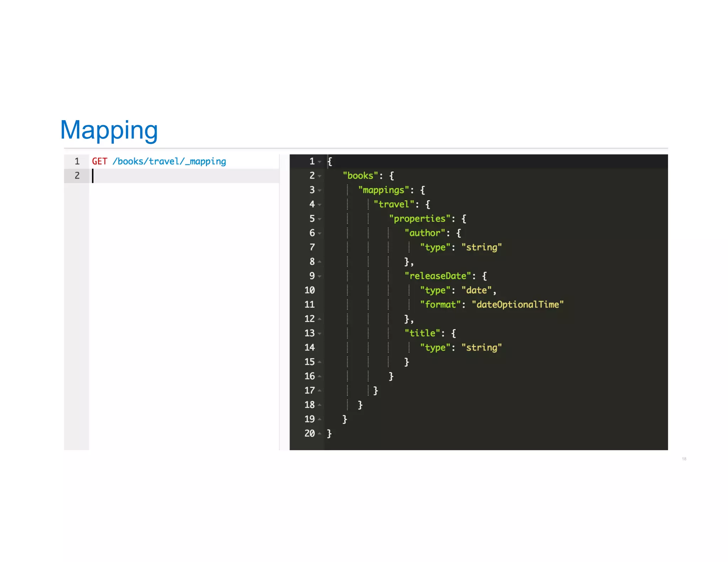Fold the "title" object on line 13

(320, 334)
